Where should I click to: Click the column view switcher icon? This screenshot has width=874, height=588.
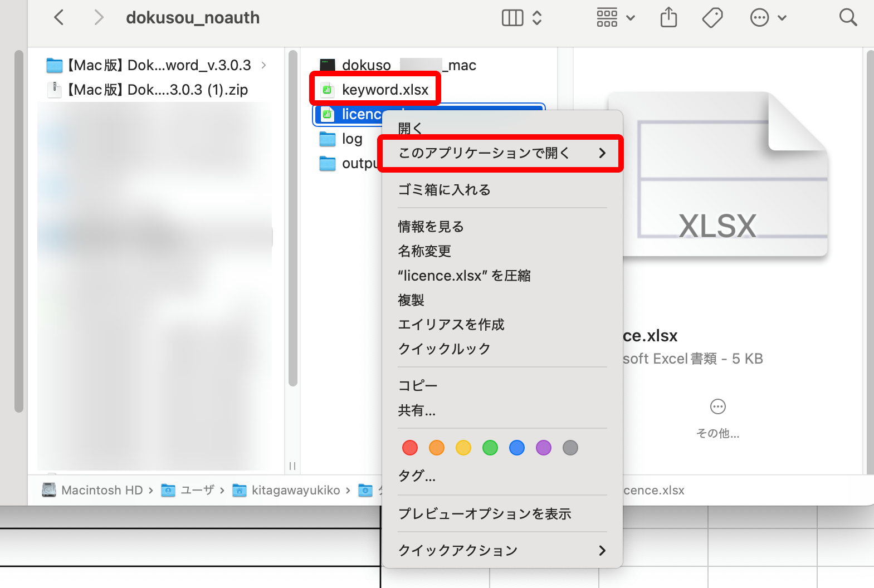(512, 18)
